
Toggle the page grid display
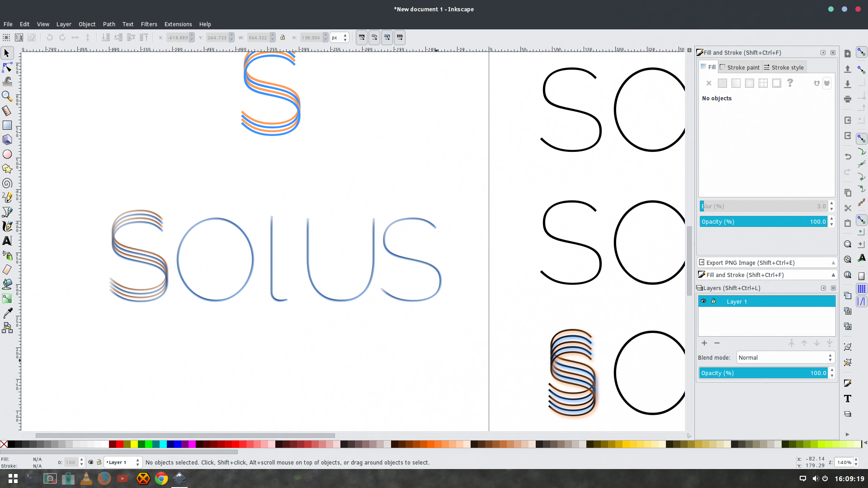pyautogui.click(x=862, y=289)
